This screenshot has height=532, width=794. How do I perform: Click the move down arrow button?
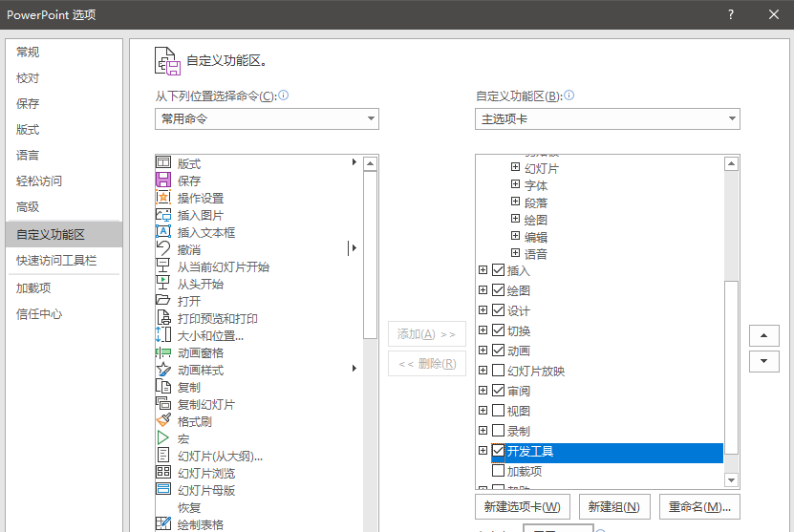[x=763, y=361]
